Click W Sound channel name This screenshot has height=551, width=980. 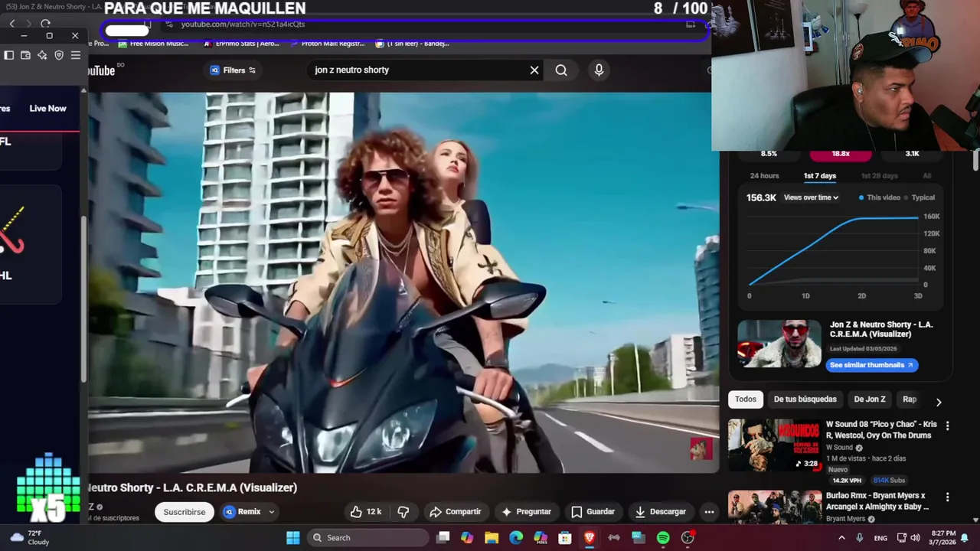point(839,448)
